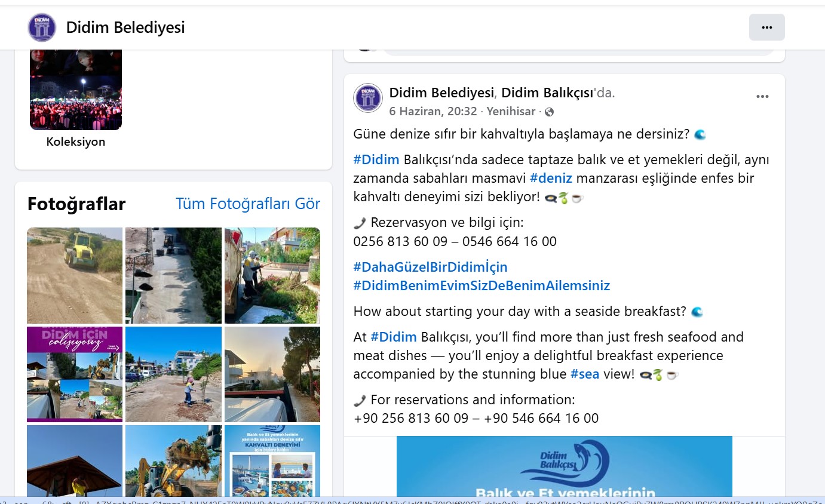The width and height of the screenshot is (825, 504).
Task: Open the #DahaGüzelBirDidimİçin hashtag
Action: tap(430, 267)
